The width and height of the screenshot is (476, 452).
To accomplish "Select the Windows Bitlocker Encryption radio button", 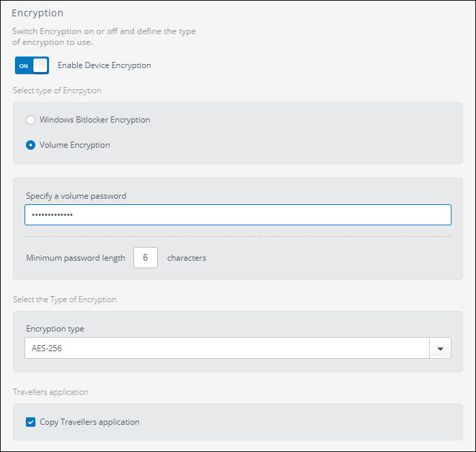I will point(30,120).
